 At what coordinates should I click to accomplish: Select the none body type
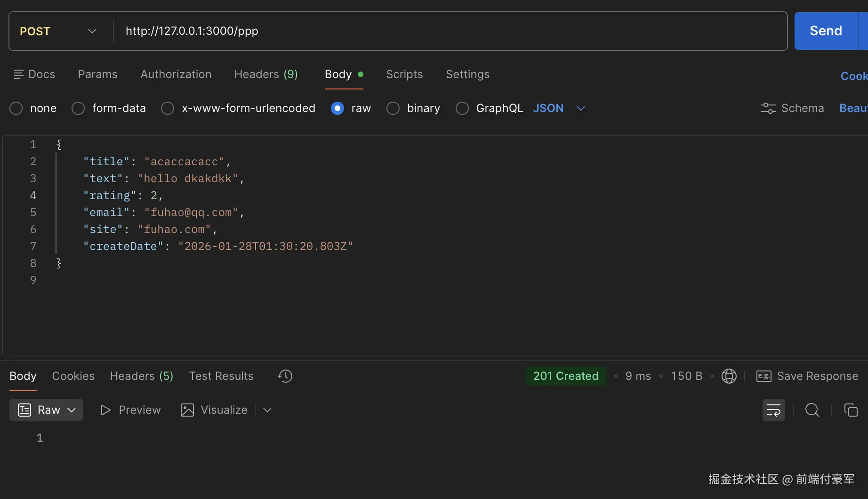[x=16, y=108]
